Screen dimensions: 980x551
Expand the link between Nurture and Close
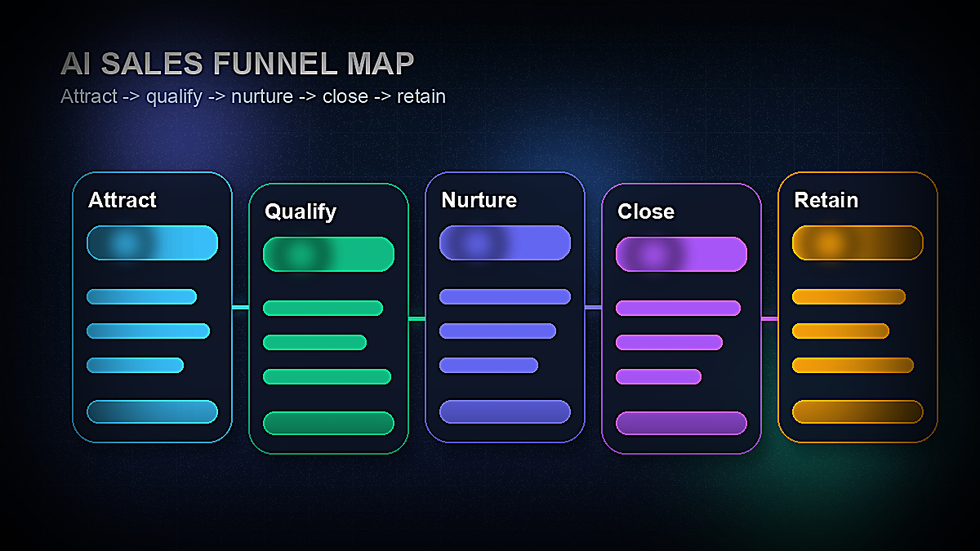592,309
